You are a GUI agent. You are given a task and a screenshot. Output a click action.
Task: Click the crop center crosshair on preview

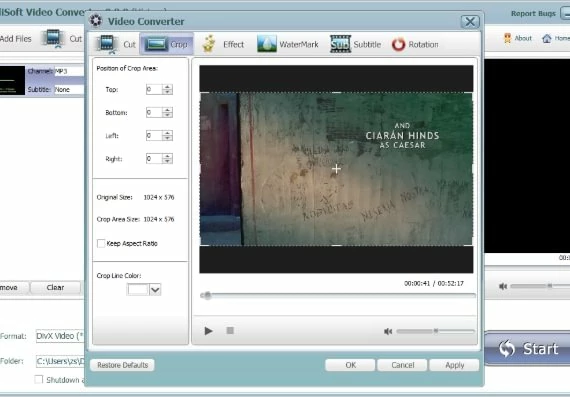click(x=336, y=169)
